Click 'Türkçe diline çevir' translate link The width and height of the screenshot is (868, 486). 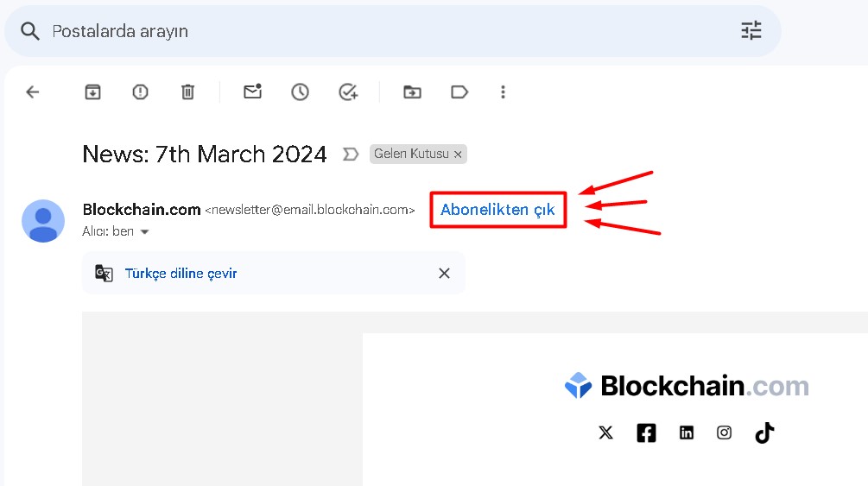tap(181, 274)
